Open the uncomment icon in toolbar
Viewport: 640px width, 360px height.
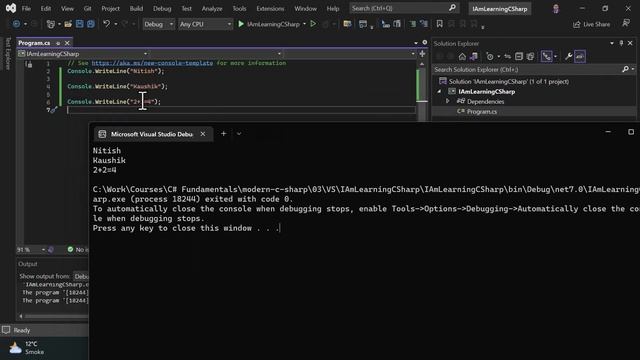424,24
